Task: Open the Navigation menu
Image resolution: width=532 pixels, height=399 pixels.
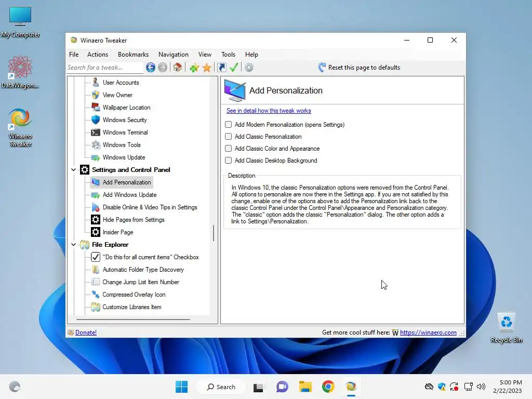Action: pos(174,54)
